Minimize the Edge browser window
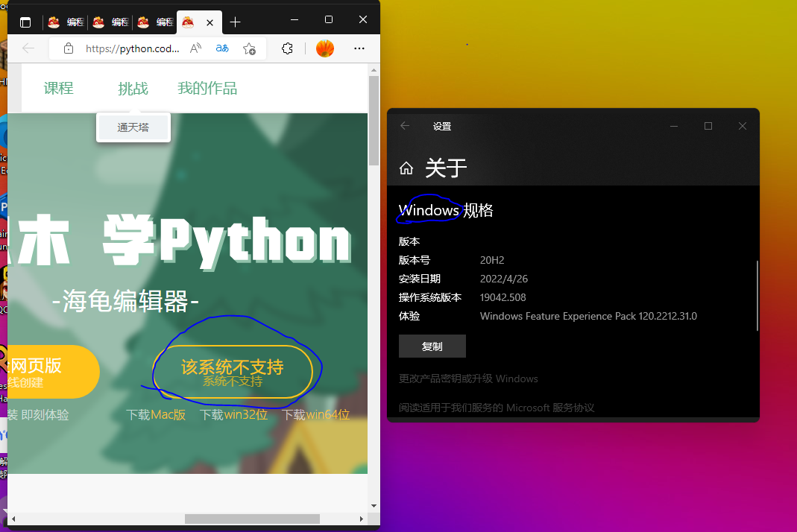This screenshot has height=532, width=797. click(294, 20)
